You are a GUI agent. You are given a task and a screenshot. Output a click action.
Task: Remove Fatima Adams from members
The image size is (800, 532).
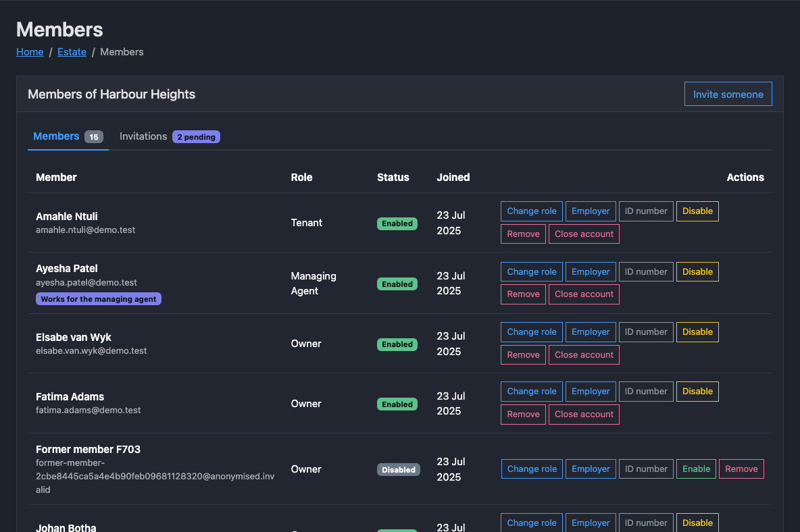[523, 415]
